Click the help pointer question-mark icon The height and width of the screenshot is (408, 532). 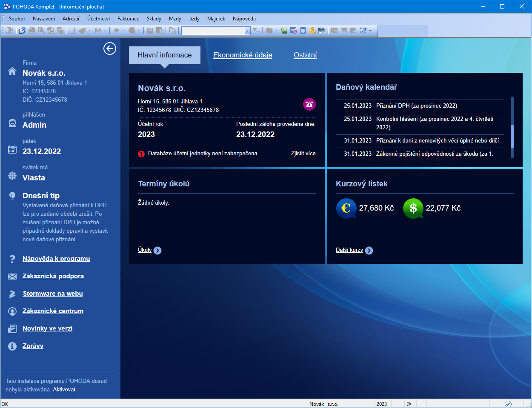pyautogui.click(x=363, y=30)
